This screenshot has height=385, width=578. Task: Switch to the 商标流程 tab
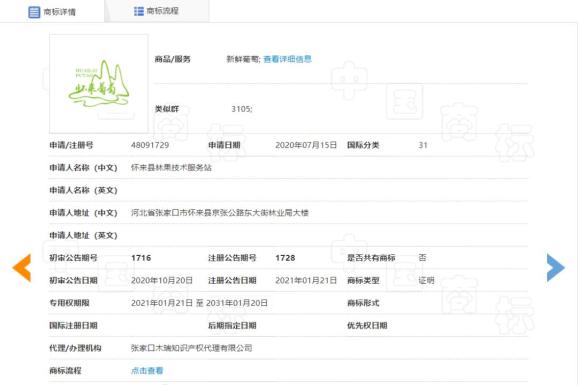pos(157,11)
